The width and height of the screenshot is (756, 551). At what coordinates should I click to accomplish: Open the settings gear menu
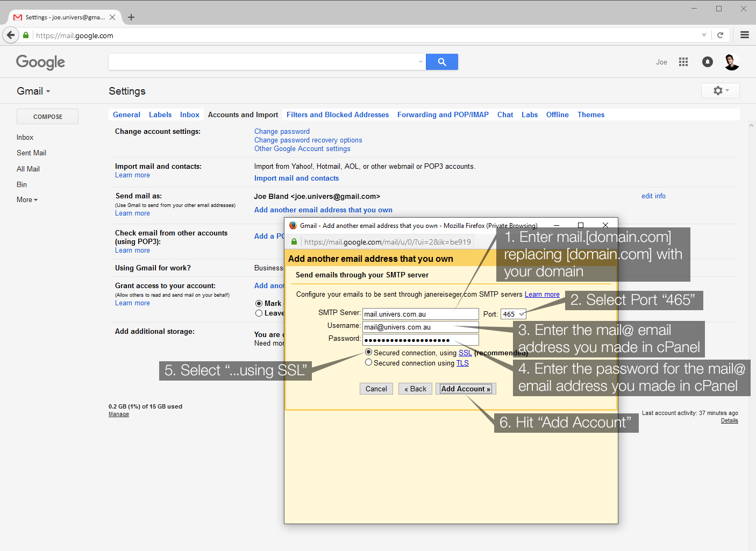pyautogui.click(x=721, y=90)
